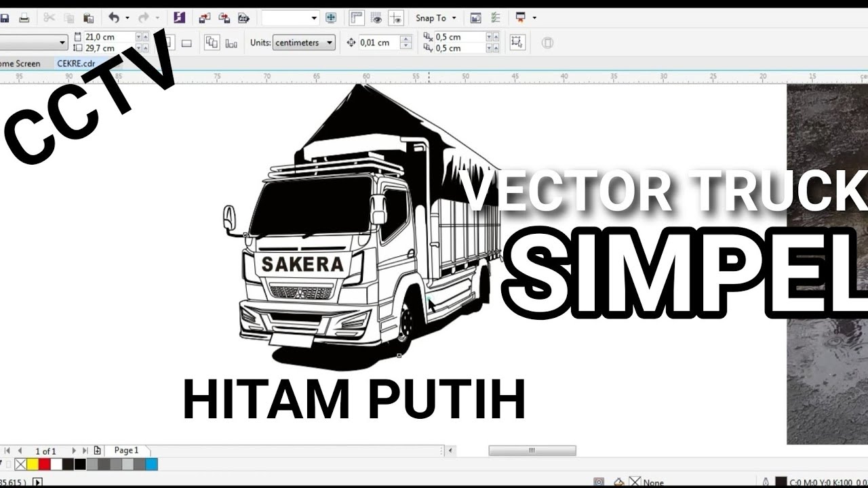Click the previous page arrow
This screenshot has width=868, height=488.
click(20, 451)
